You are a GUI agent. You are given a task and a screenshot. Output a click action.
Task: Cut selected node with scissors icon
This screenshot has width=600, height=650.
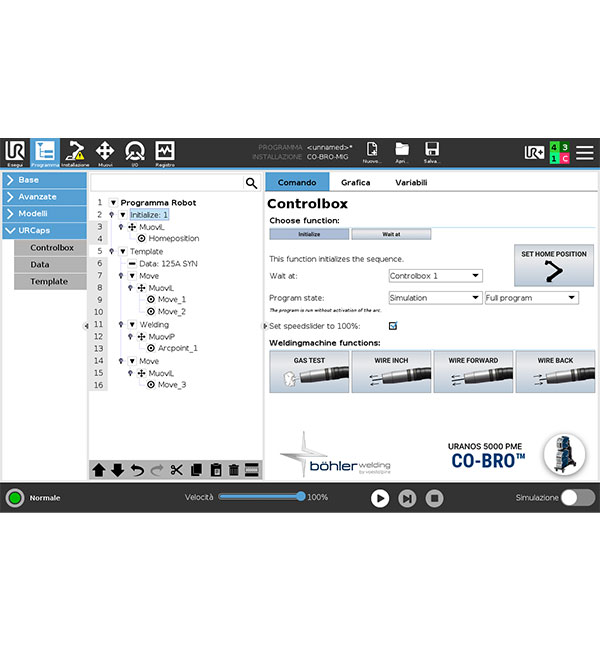click(x=177, y=470)
